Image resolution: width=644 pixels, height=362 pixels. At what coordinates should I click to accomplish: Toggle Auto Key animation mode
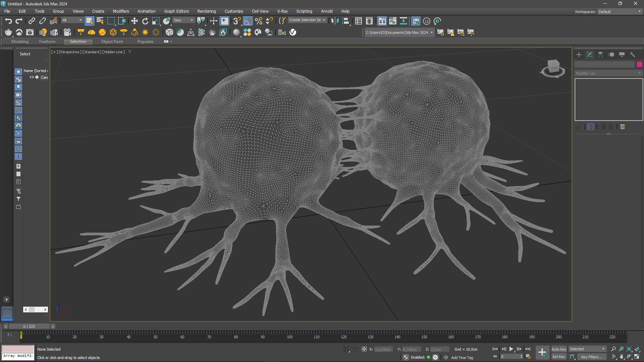(x=558, y=349)
